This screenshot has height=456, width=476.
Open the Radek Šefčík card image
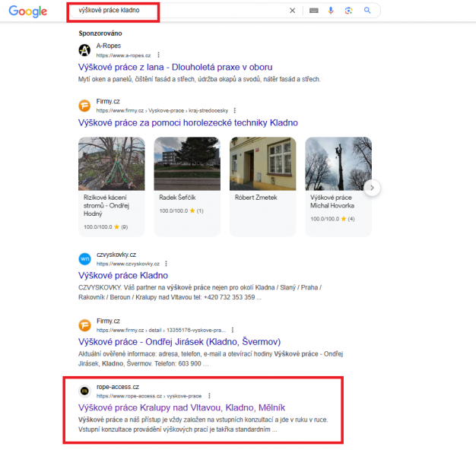(x=187, y=163)
